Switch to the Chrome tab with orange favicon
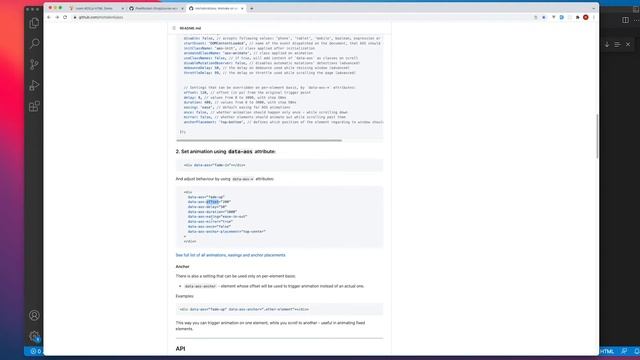Screen dimensions: 640x360 click(96, 8)
